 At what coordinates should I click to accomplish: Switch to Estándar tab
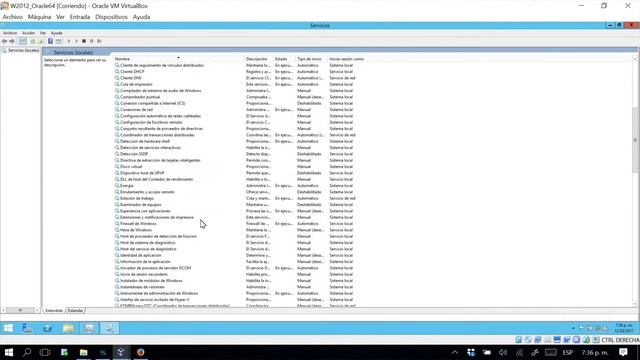76,311
